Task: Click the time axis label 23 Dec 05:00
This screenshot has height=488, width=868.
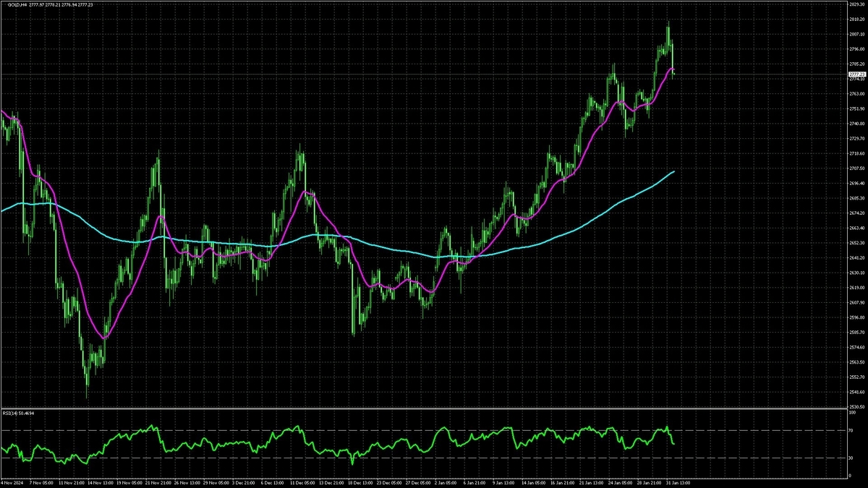Action: coord(389,482)
